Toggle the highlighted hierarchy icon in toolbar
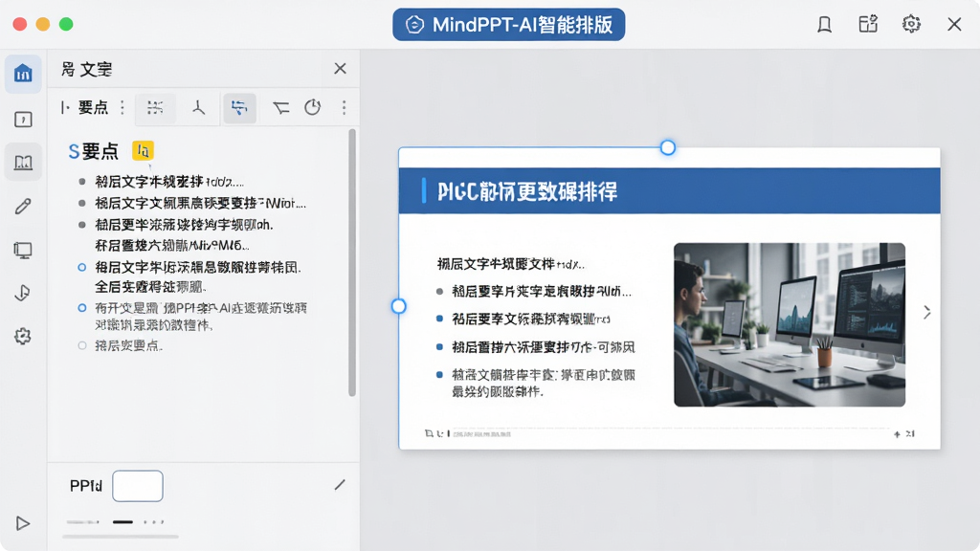 (239, 107)
